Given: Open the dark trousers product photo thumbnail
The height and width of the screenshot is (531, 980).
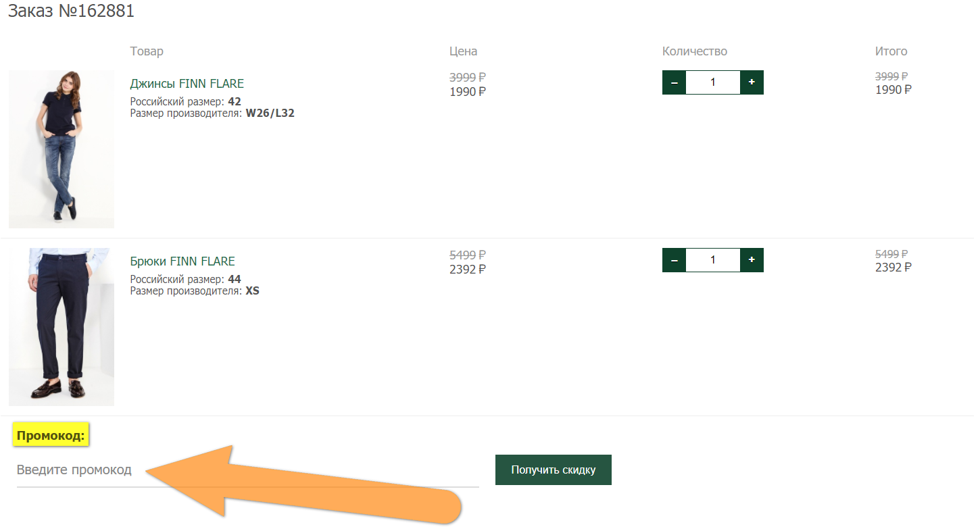Looking at the screenshot, I should (62, 327).
